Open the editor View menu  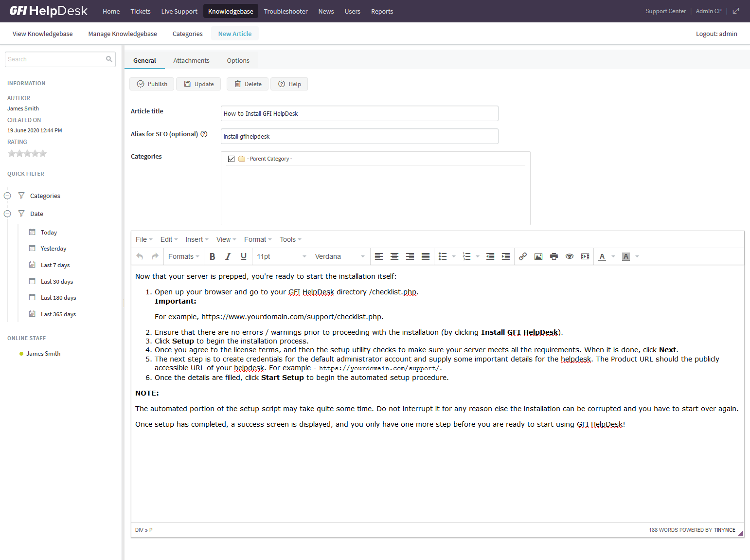[x=226, y=239]
